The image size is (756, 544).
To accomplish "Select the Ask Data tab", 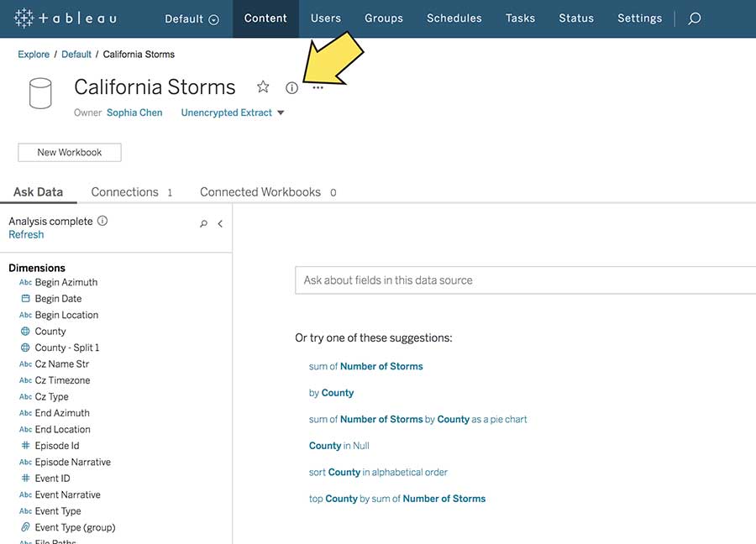I will [38, 191].
